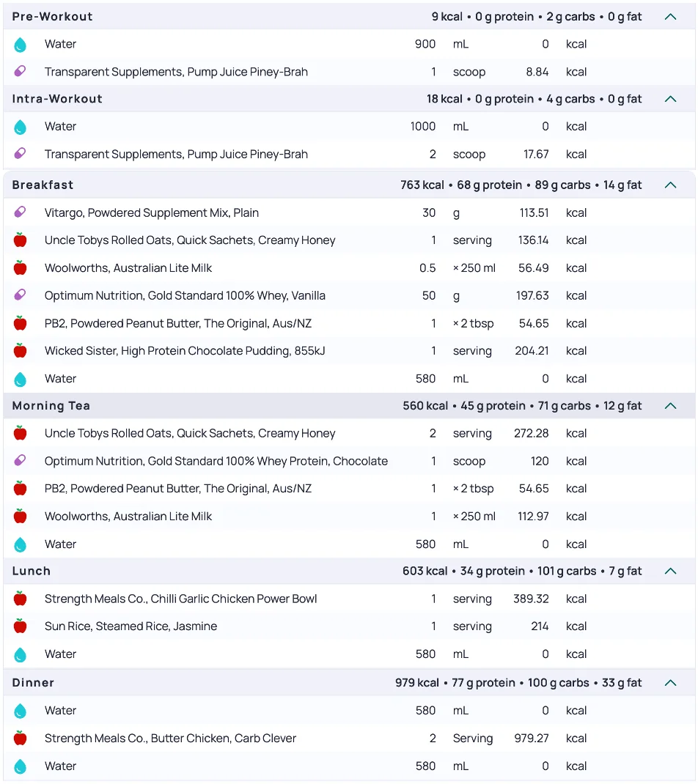The image size is (698, 784).
Task: Select the Morning Tea header title
Action: [51, 406]
